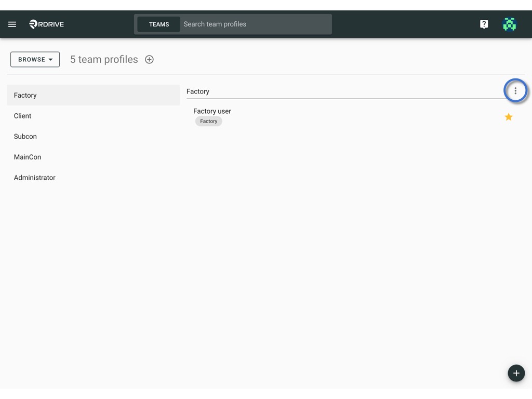
Task: Click the Factory tag chip
Action: [x=209, y=121]
